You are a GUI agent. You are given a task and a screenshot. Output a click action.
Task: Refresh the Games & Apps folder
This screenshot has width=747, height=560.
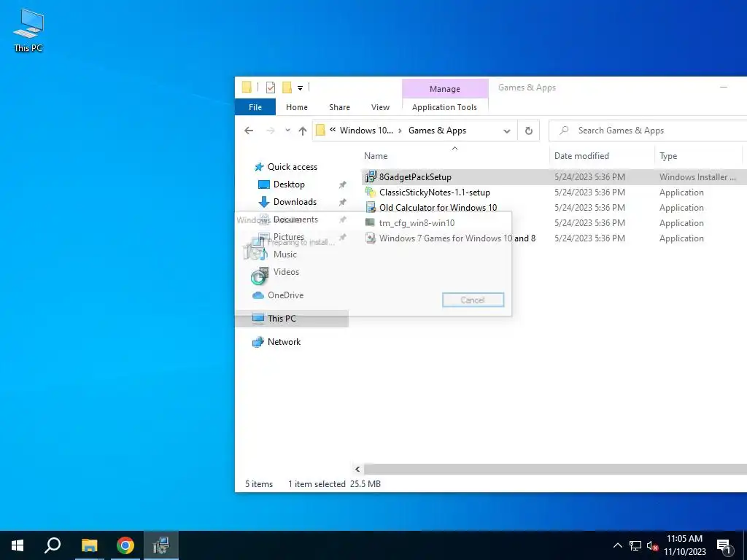coord(528,131)
